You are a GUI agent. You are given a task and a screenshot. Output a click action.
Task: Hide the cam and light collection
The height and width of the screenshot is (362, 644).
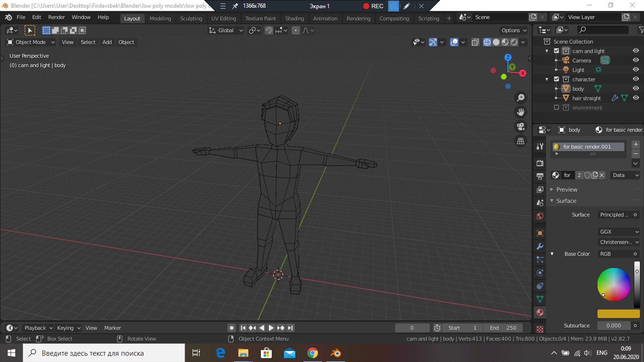[x=636, y=51]
